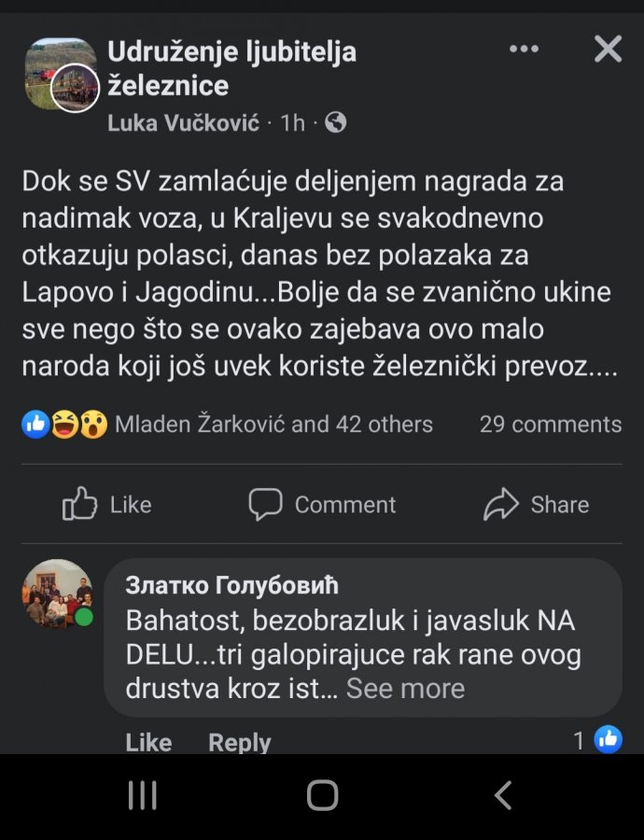The image size is (644, 840).
Task: Like the comment by Златко Голубовић
Action: [x=148, y=742]
